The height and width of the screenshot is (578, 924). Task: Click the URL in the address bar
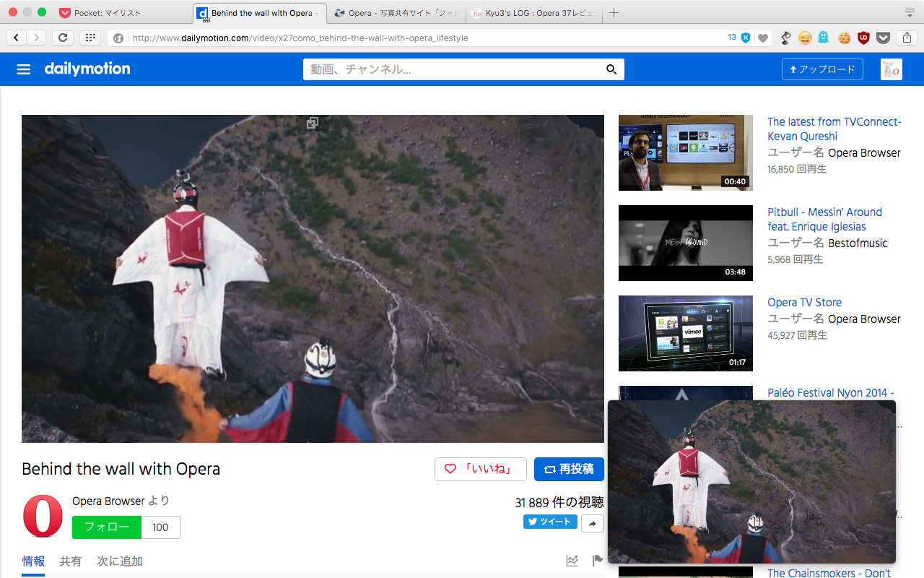pyautogui.click(x=300, y=38)
